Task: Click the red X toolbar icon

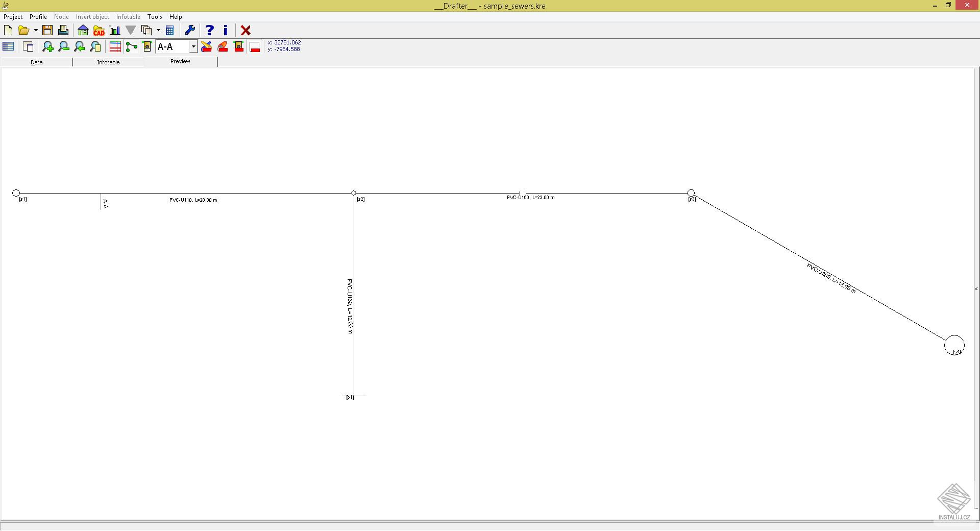Action: [x=246, y=30]
